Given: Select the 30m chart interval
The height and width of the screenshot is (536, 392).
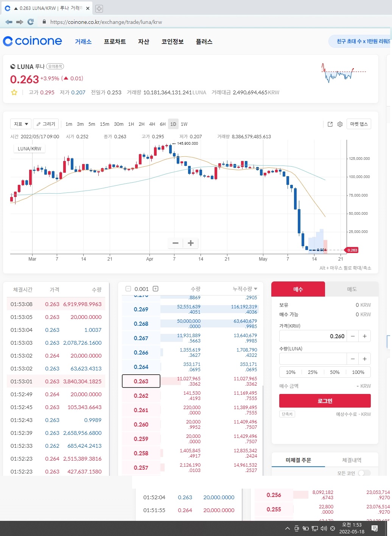Looking at the screenshot, I should pos(119,124).
